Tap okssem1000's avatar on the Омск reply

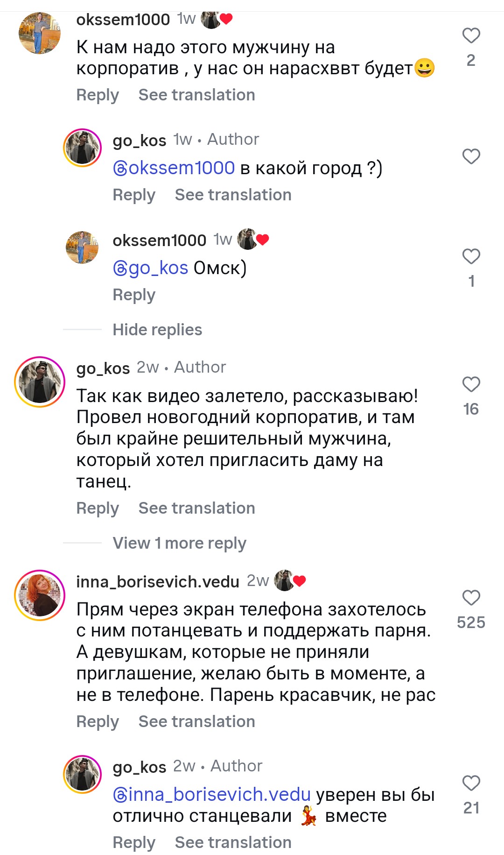click(82, 247)
